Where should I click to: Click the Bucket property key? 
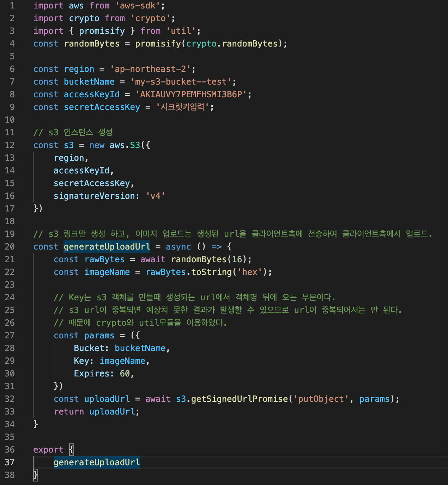(89, 348)
